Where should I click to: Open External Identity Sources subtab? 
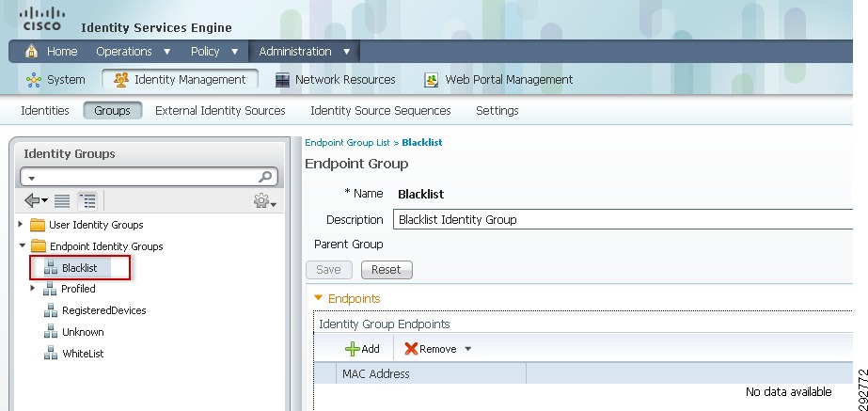tap(220, 111)
